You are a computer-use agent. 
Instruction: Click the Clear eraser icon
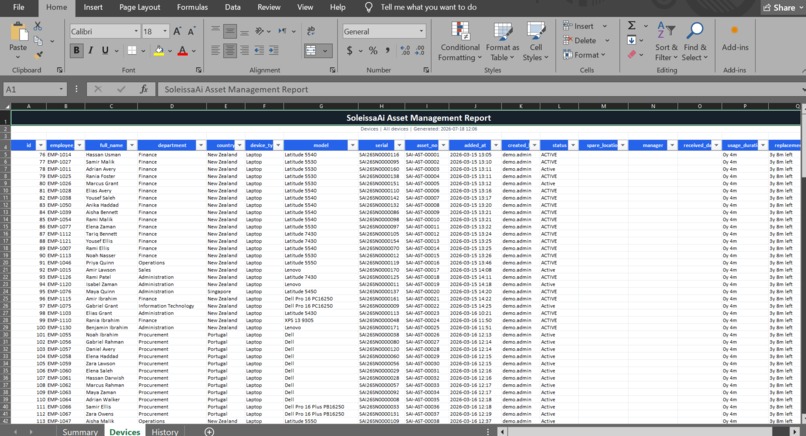pyautogui.click(x=632, y=54)
